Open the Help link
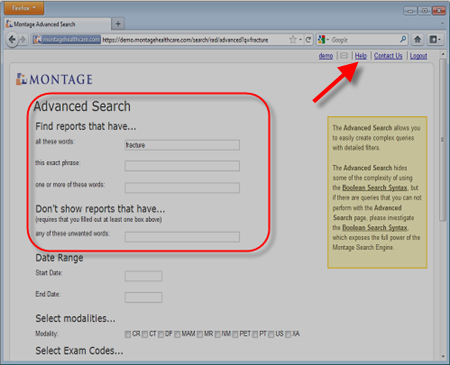Image resolution: width=450 pixels, height=365 pixels. click(361, 56)
